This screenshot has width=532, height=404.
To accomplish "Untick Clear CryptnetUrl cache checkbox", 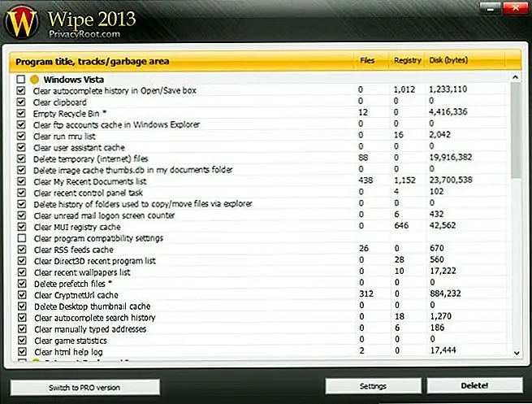I will [x=20, y=295].
